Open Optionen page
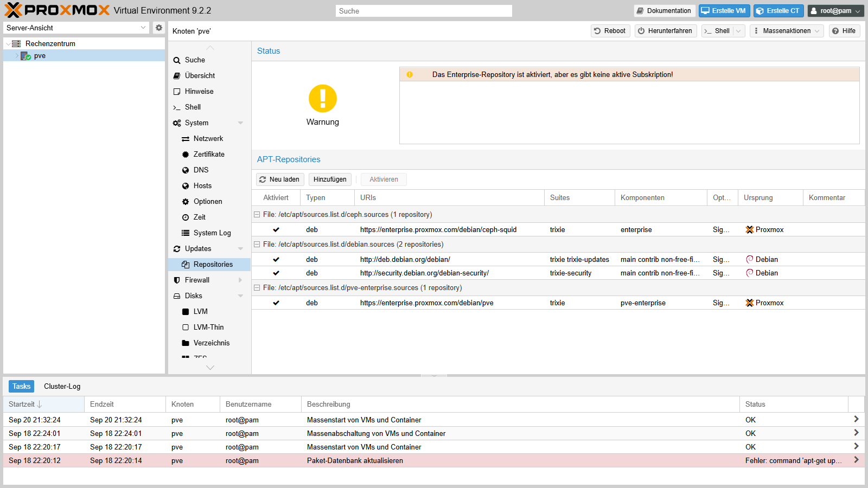 tap(209, 201)
